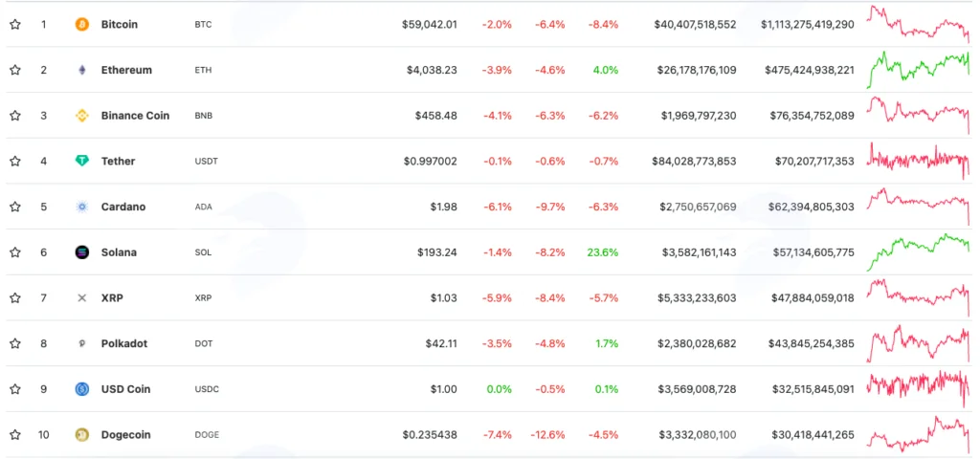The image size is (980, 459).
Task: Click the Solana logo icon
Action: (82, 252)
